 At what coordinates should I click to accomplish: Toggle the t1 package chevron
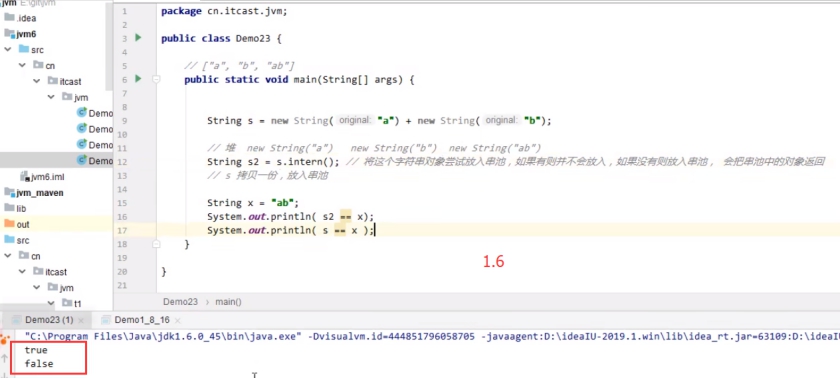click(x=51, y=303)
